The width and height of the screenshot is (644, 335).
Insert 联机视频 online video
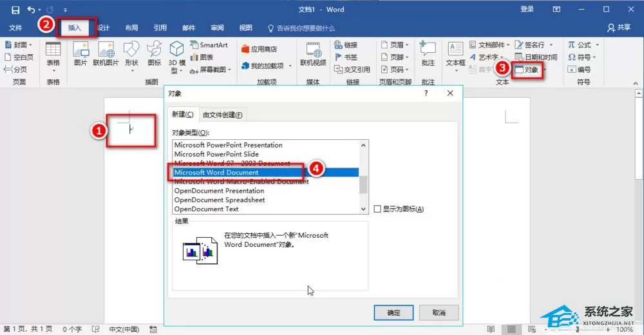313,55
